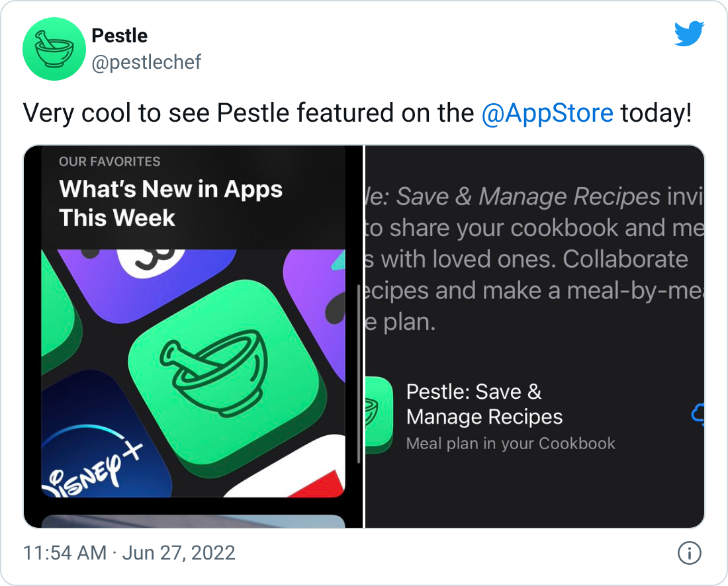Click the Pestle profile avatar
Viewport: 728px width, 586px height.
click(54, 49)
